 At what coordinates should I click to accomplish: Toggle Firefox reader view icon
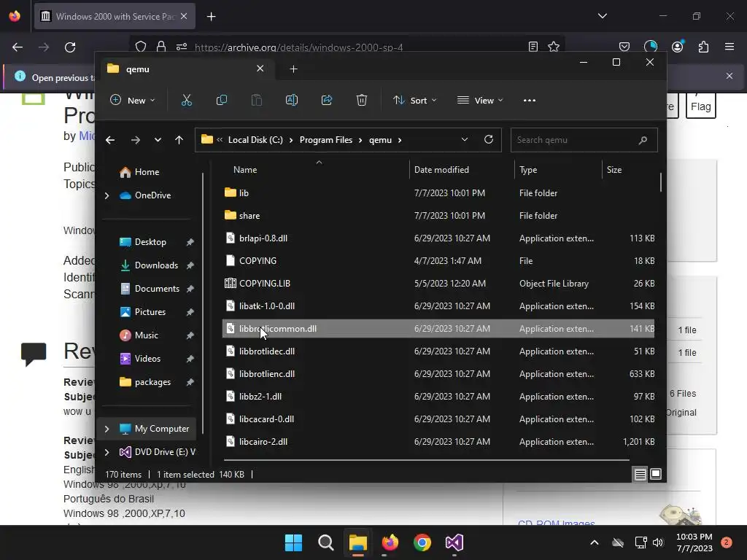click(533, 47)
